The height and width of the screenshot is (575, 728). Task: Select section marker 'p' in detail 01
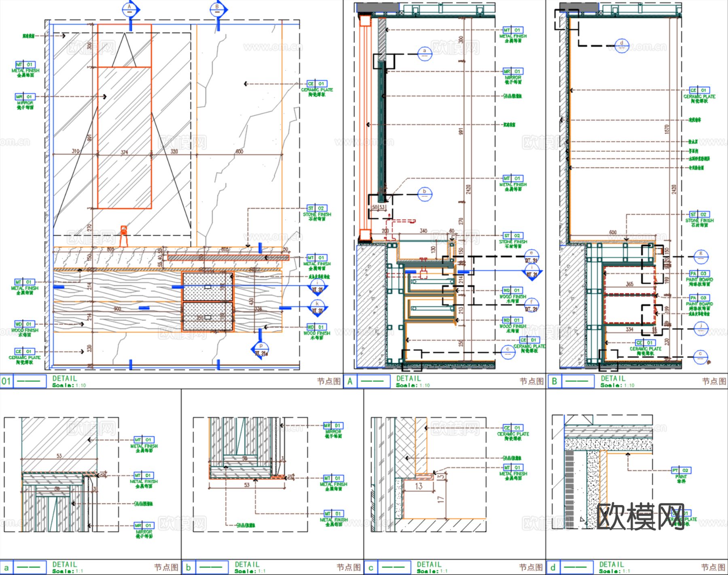pos(261,349)
